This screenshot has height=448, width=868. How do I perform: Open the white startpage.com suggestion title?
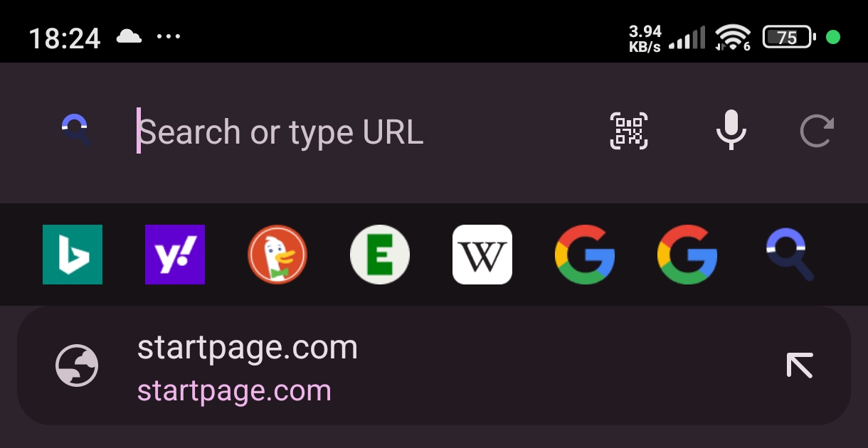[248, 348]
